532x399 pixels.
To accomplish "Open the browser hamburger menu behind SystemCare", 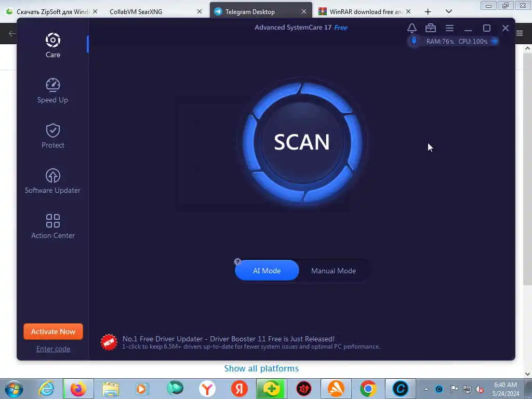I will (x=520, y=33).
